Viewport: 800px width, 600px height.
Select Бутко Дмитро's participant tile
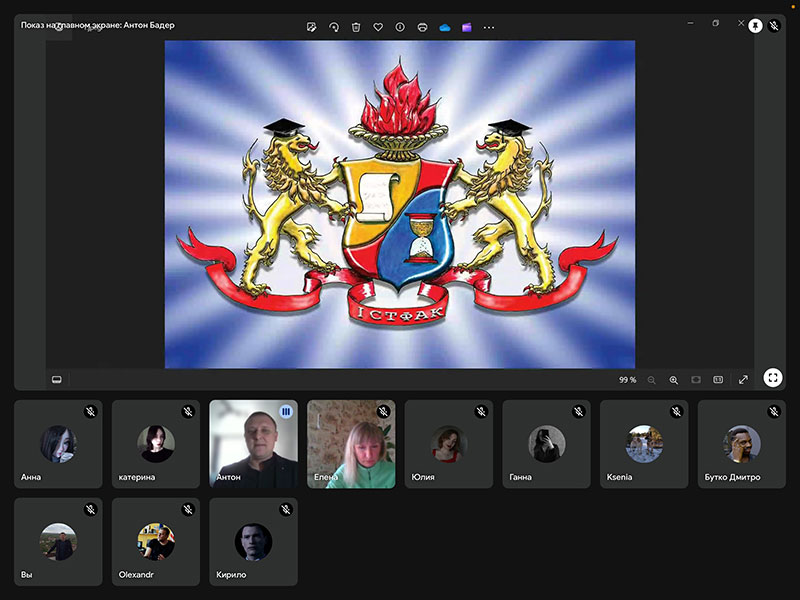[x=742, y=444]
